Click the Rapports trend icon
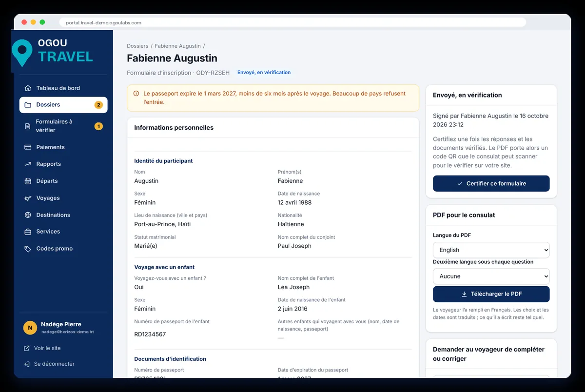This screenshot has width=585, height=392. click(28, 164)
